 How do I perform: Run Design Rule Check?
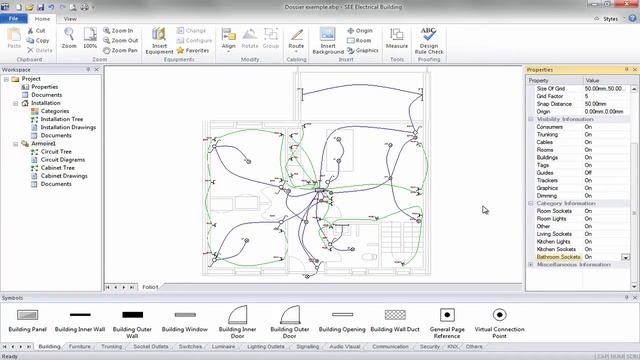429,40
